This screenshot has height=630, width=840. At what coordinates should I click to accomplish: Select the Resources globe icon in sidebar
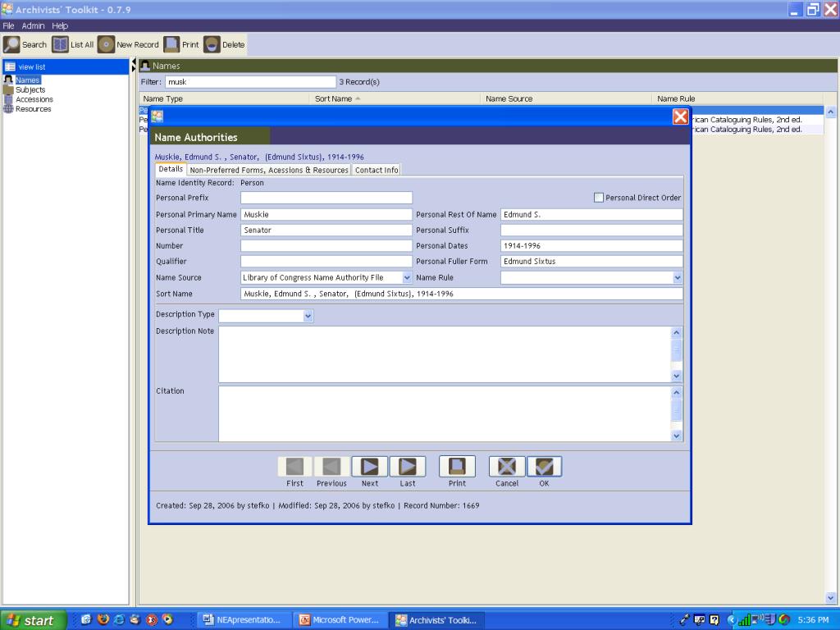coord(8,109)
